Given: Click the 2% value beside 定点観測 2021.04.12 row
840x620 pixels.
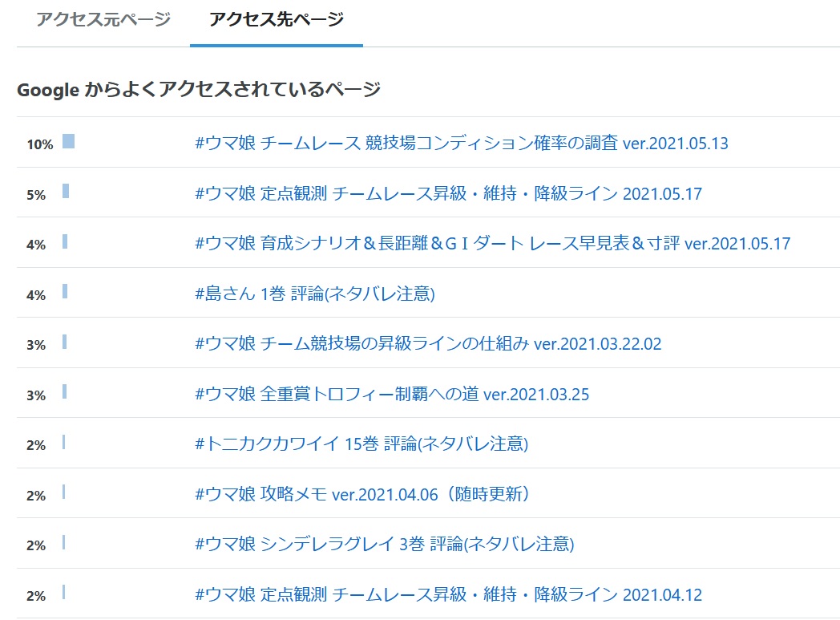Looking at the screenshot, I should 36,596.
